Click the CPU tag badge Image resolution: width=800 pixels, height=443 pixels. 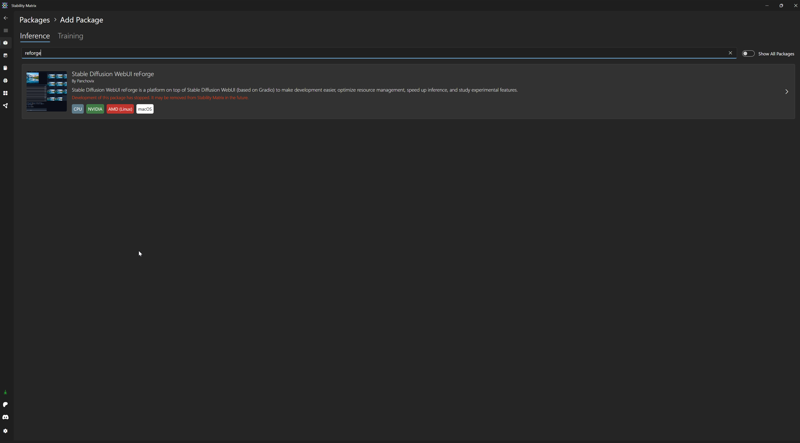(x=78, y=109)
